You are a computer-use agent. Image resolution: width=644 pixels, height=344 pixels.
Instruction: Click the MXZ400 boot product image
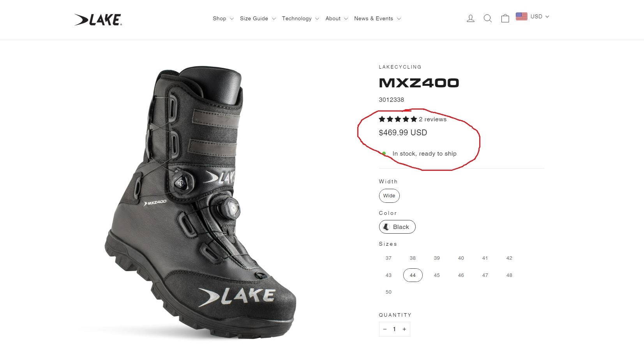coord(195,203)
